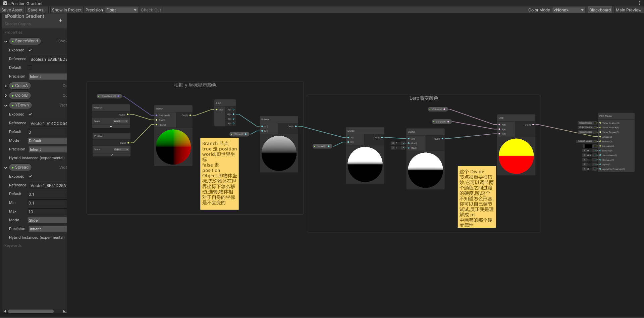Click the Albedo input port on PBR Master node
644x318 pixels.
click(600, 137)
